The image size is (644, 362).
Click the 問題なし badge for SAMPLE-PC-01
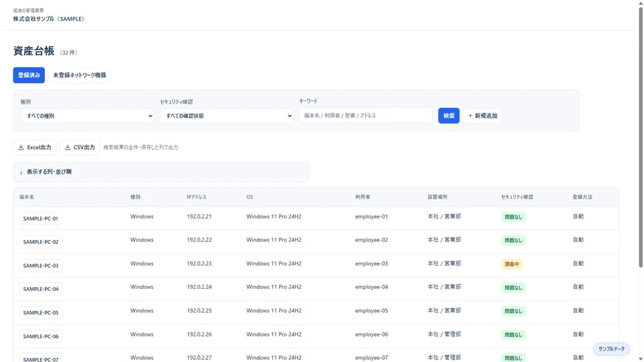[x=513, y=217]
